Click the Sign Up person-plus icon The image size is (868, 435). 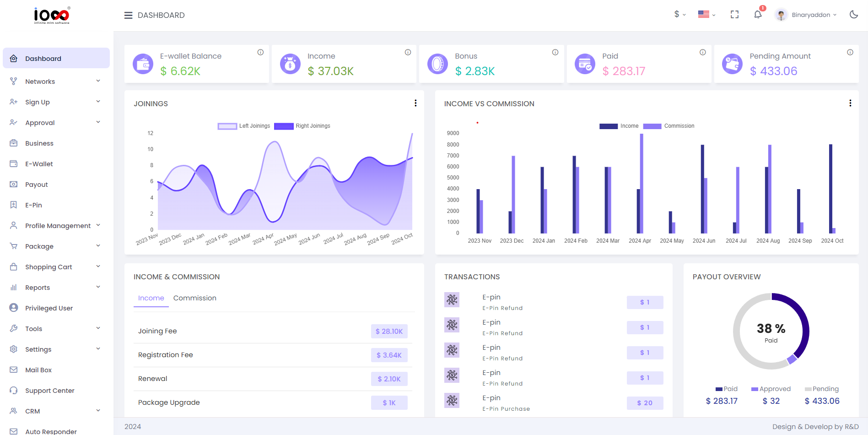[14, 102]
